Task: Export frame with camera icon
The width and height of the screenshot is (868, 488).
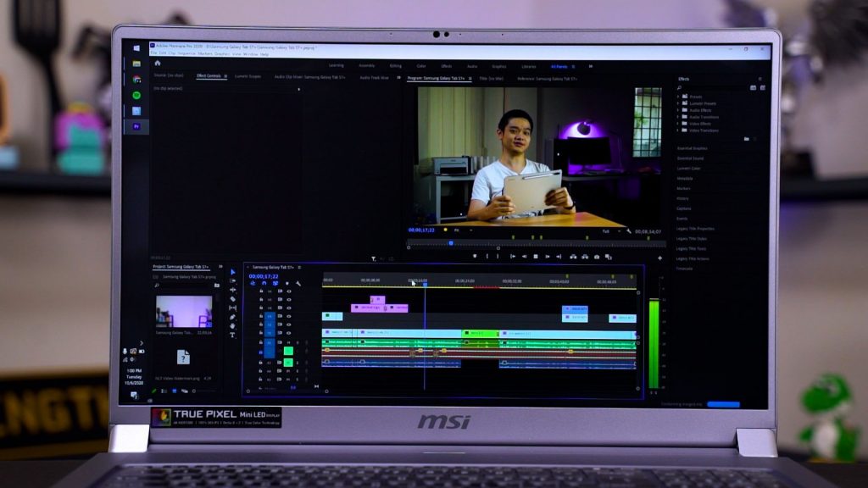Action: (x=597, y=257)
